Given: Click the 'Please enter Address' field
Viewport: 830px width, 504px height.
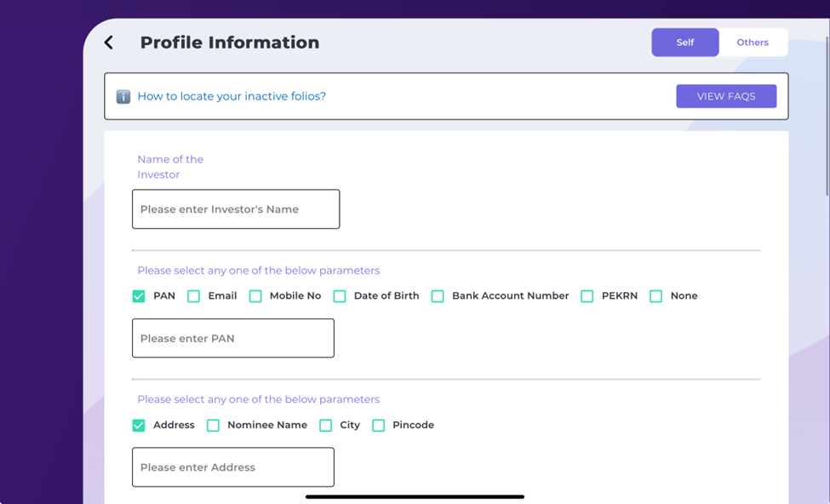Looking at the screenshot, I should click(x=233, y=467).
